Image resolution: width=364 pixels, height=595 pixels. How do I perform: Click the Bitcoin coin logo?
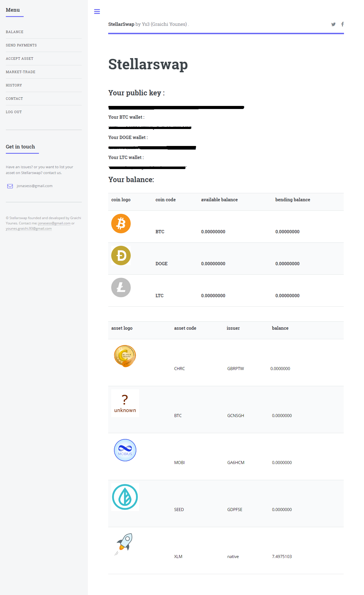121,224
